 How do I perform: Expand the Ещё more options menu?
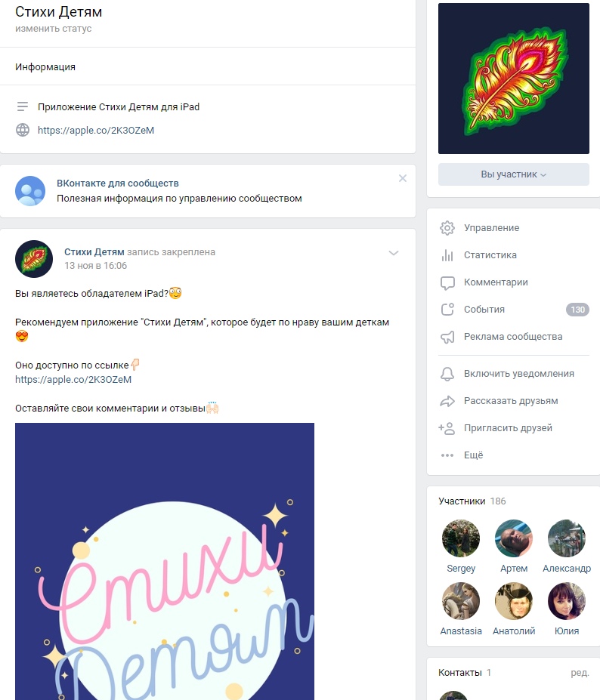click(x=462, y=455)
